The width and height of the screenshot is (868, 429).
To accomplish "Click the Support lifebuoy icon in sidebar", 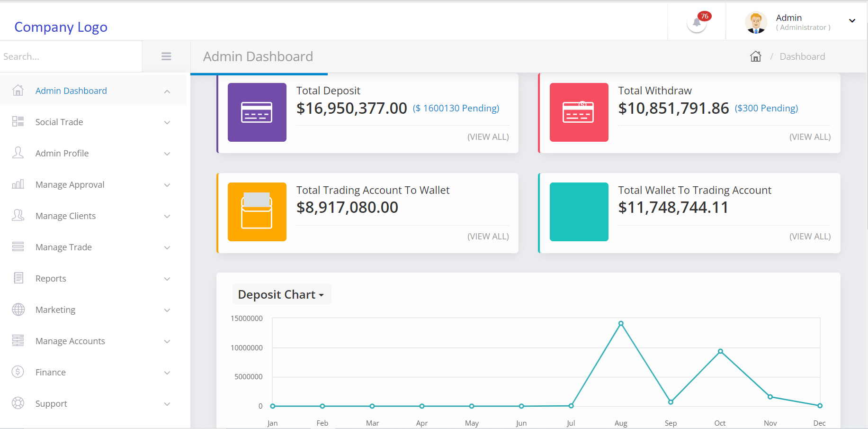I will click(18, 403).
